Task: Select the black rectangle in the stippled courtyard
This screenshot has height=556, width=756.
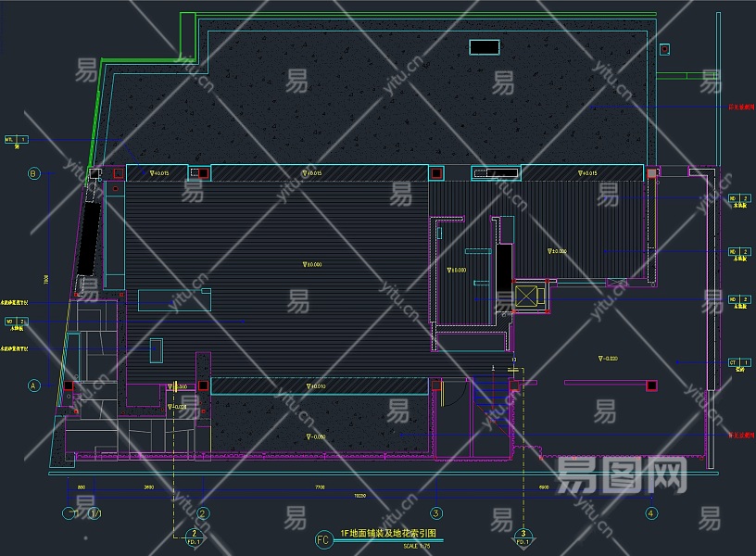Action: tap(485, 47)
